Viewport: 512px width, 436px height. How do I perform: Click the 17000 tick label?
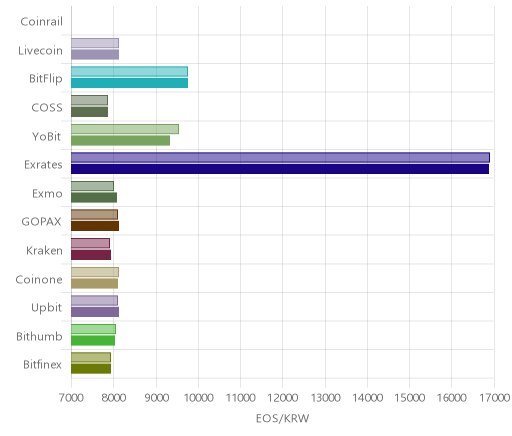pos(495,398)
